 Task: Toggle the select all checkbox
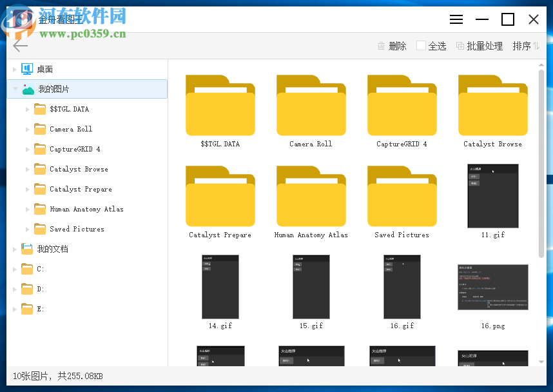pyautogui.click(x=422, y=46)
